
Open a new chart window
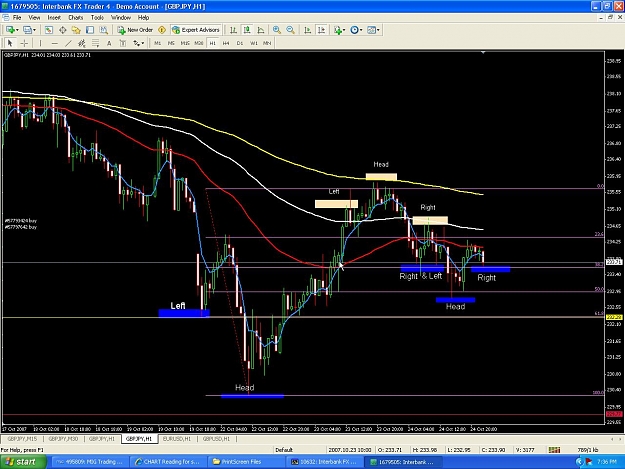click(x=10, y=30)
